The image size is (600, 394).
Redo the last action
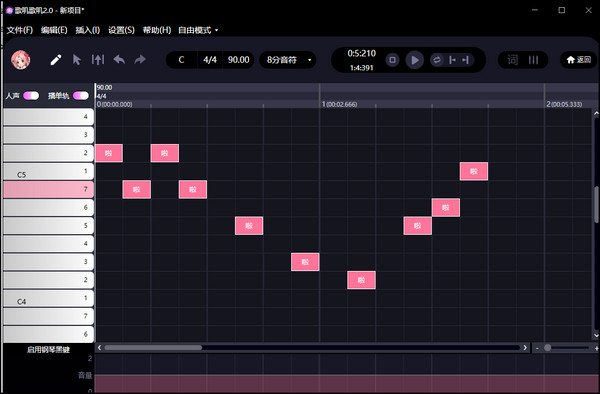pos(140,60)
